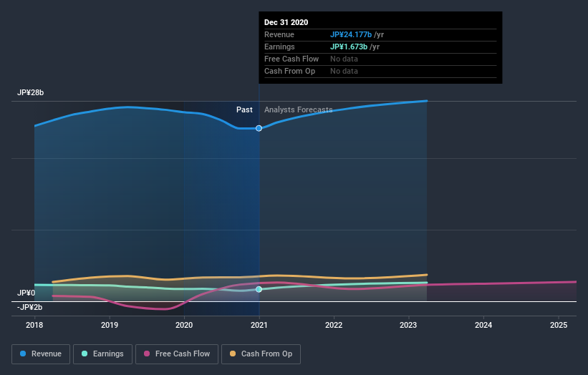Click the 2025 x-axis label
The width and height of the screenshot is (588, 375).
[x=559, y=325]
